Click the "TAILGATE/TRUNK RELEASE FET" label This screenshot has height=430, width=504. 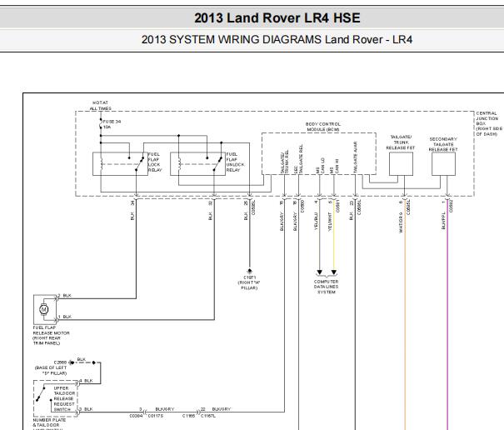(x=401, y=142)
